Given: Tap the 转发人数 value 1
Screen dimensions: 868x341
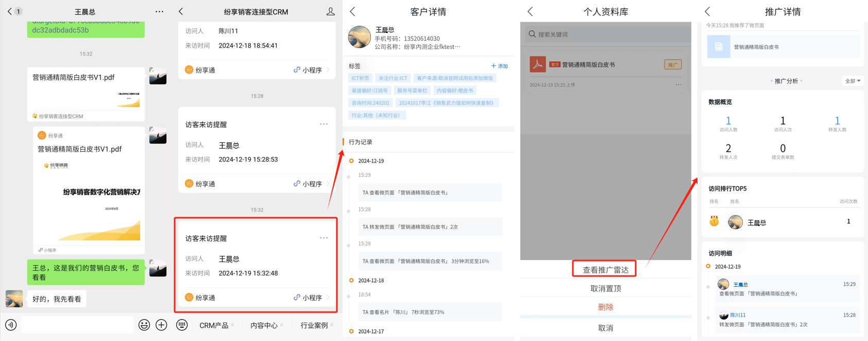Looking at the screenshot, I should (837, 121).
